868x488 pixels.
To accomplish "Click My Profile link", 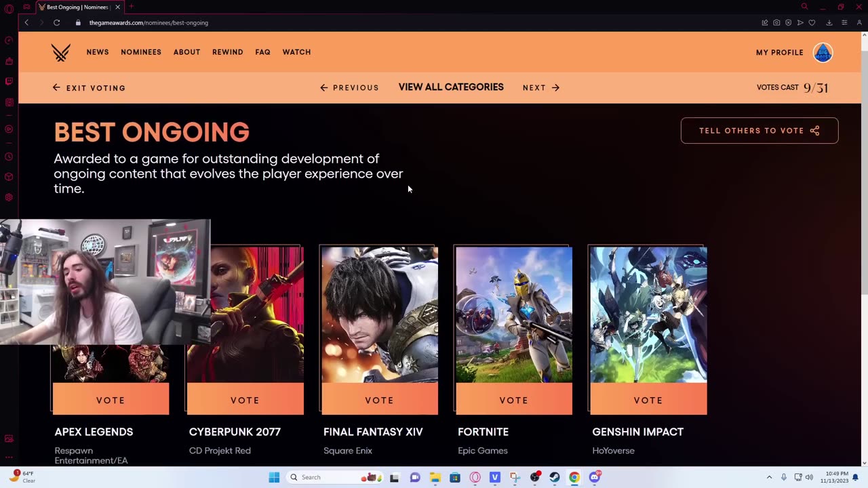I will click(x=780, y=52).
